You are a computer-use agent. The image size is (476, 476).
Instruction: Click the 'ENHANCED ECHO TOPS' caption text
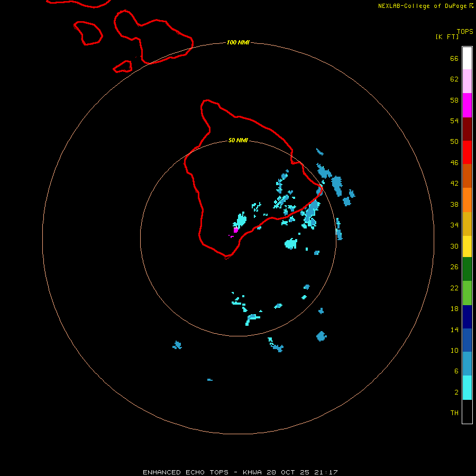point(186,472)
